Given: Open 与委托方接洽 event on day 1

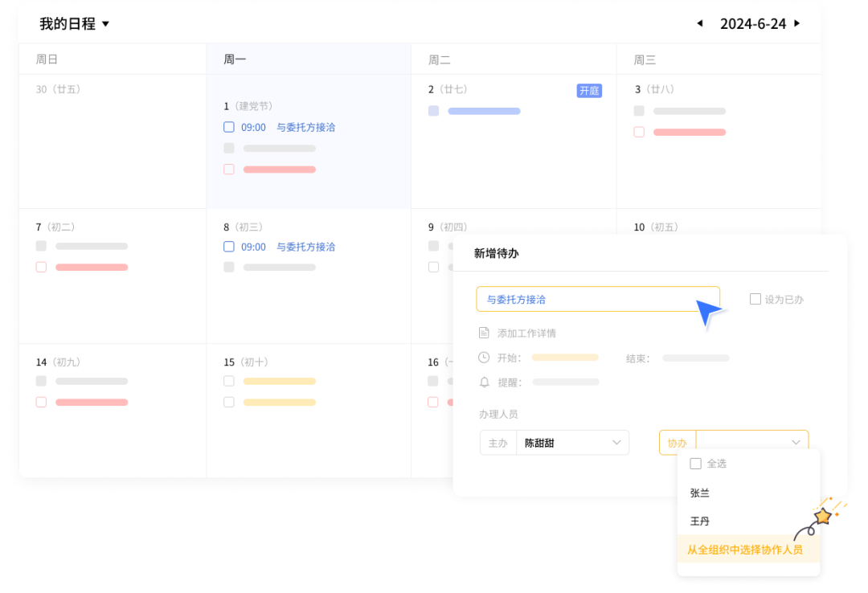Looking at the screenshot, I should 305,127.
